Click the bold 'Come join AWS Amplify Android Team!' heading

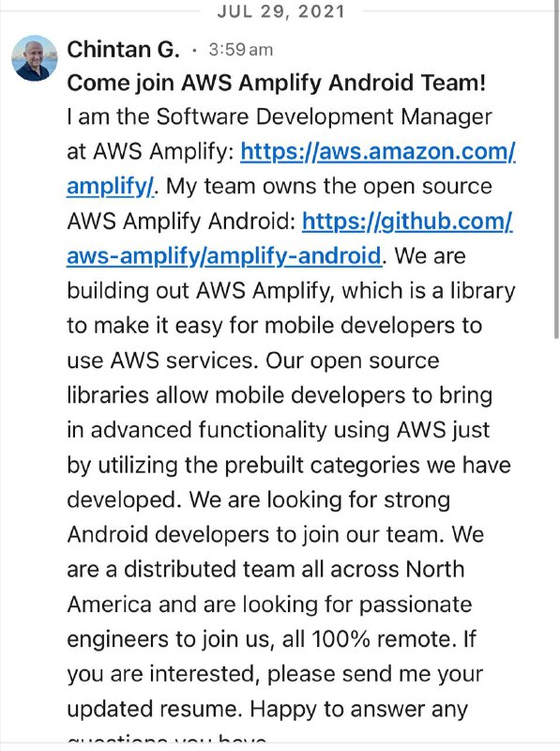pos(276,83)
